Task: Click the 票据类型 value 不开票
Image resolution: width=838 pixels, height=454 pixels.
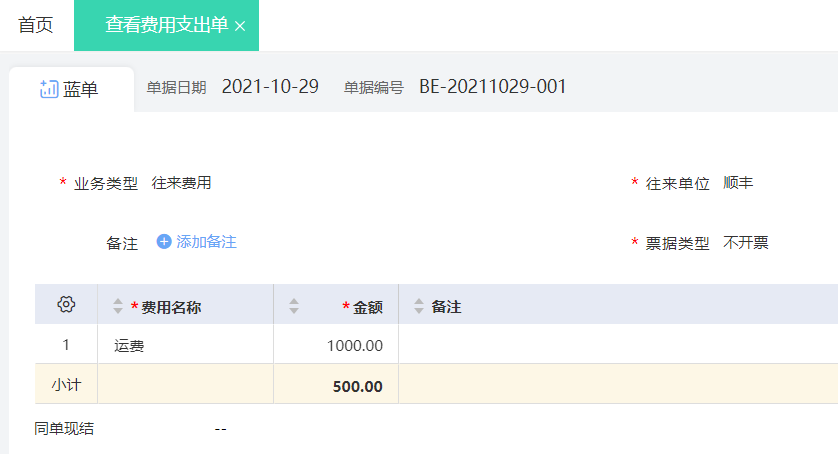Action: coord(746,243)
